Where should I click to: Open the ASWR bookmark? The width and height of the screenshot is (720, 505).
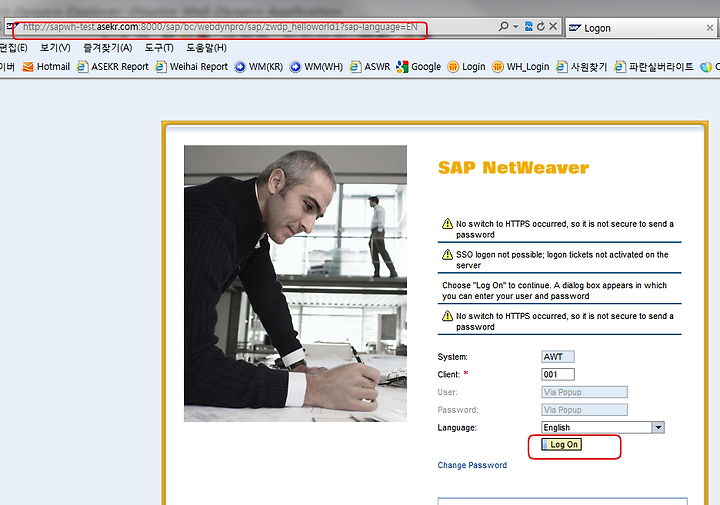tap(370, 67)
